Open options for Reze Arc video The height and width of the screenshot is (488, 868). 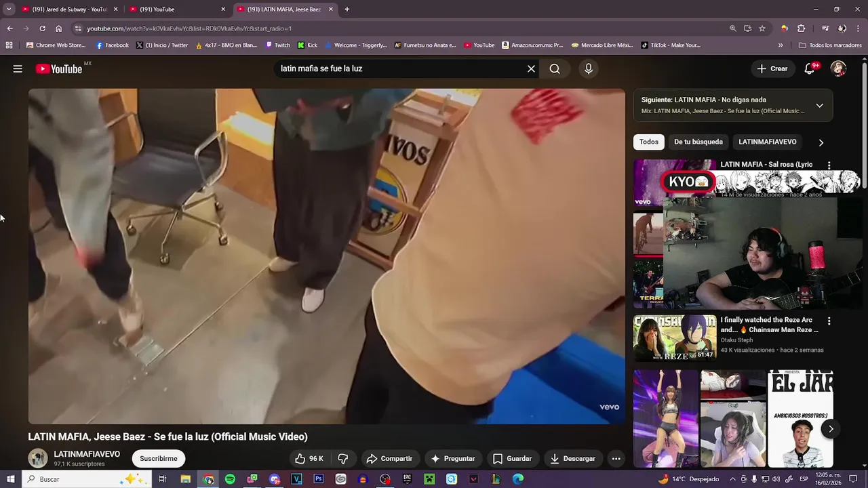(x=829, y=321)
